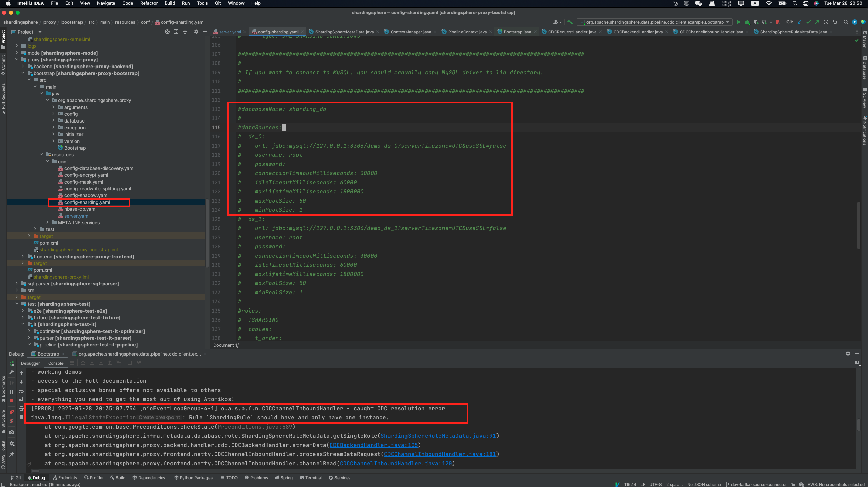This screenshot has width=868, height=487.
Task: Expand the arguments package node
Action: (53, 107)
